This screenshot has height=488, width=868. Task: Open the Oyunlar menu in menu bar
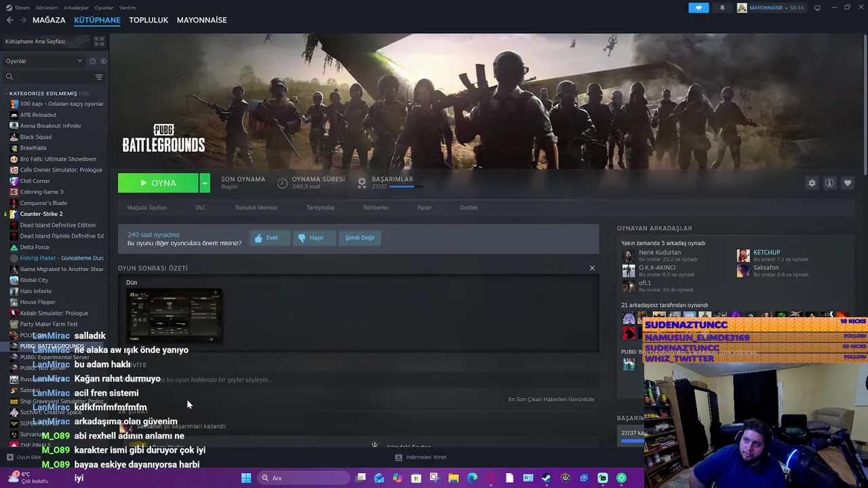tap(104, 7)
